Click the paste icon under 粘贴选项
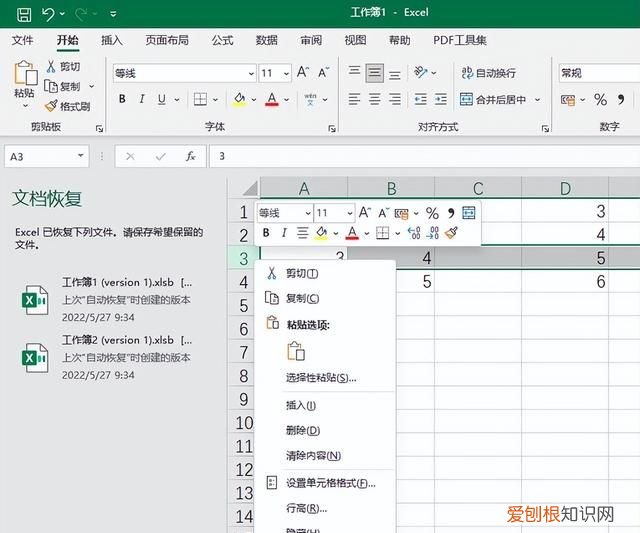 pyautogui.click(x=296, y=351)
